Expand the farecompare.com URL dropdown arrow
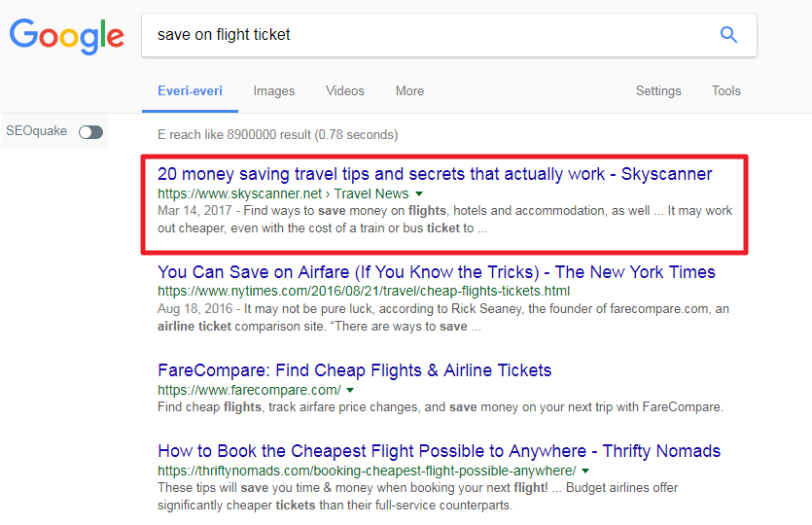Viewport: 812px width, 525px height. coord(350,391)
